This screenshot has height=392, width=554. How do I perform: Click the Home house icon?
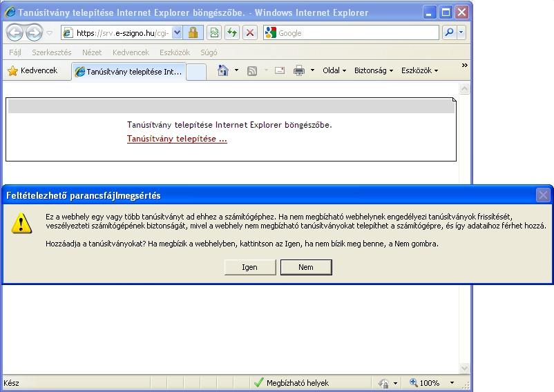223,70
